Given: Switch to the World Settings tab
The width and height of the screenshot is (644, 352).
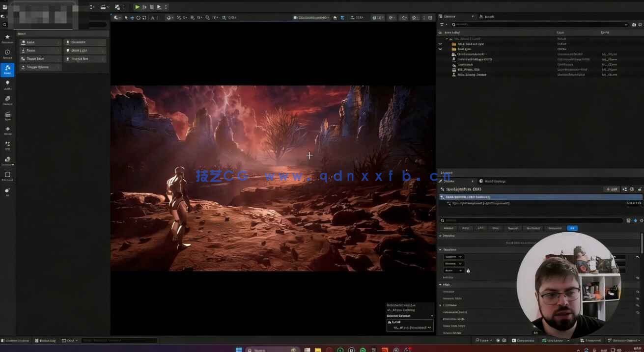Looking at the screenshot, I should (x=493, y=181).
